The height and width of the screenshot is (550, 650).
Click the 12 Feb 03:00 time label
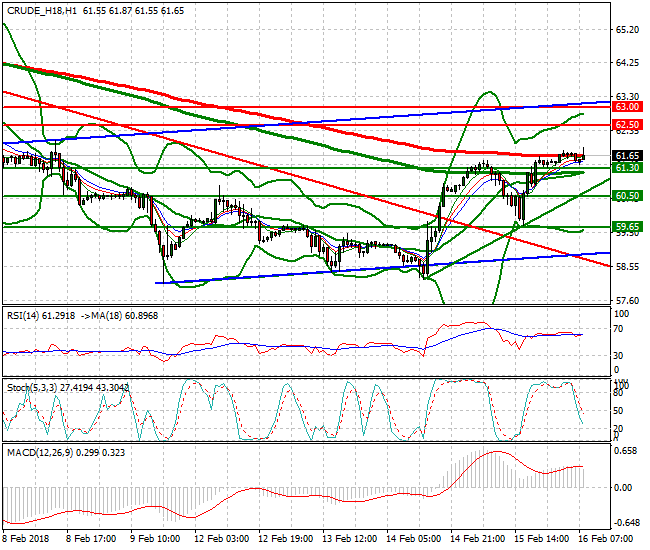221,539
